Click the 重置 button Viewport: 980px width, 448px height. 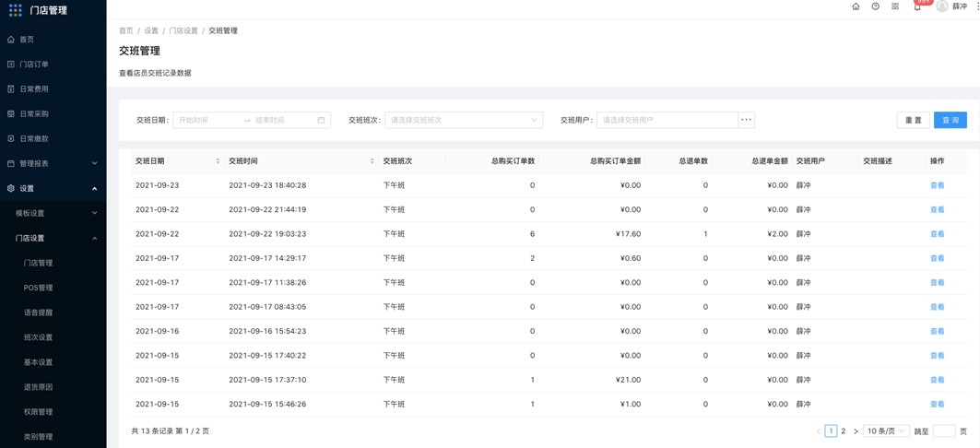[x=913, y=120]
